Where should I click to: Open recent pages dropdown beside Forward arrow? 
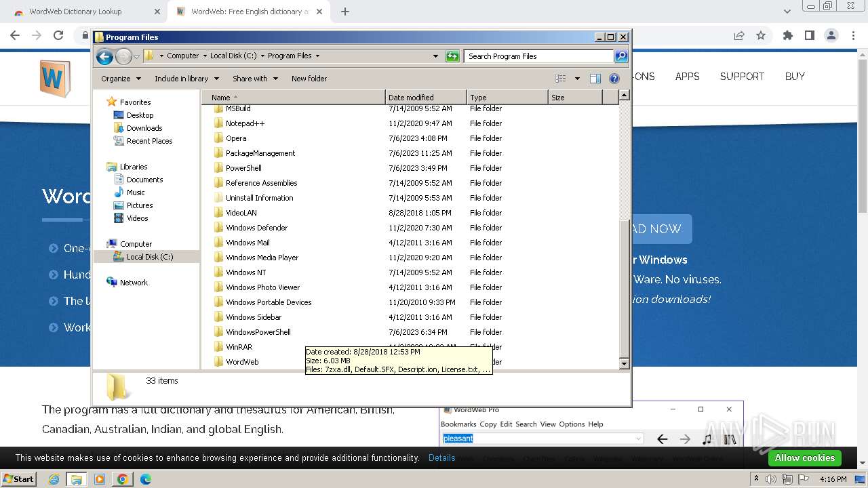[x=136, y=56]
